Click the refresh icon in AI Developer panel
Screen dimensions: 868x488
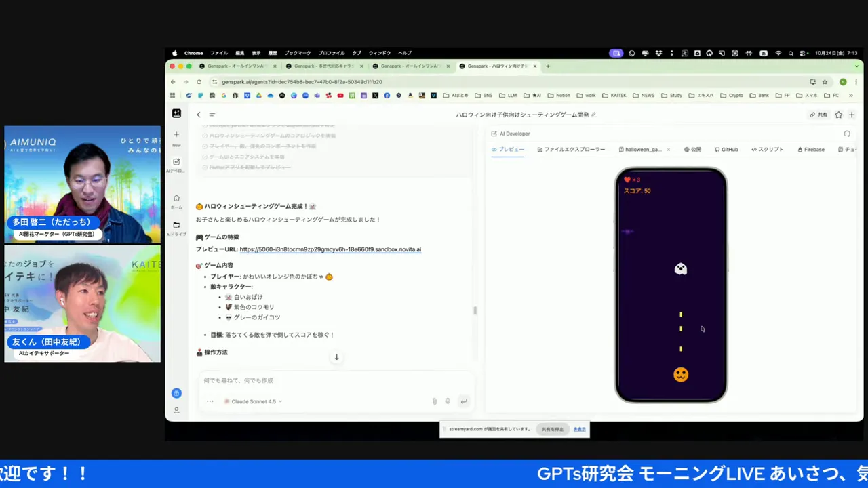click(x=846, y=134)
